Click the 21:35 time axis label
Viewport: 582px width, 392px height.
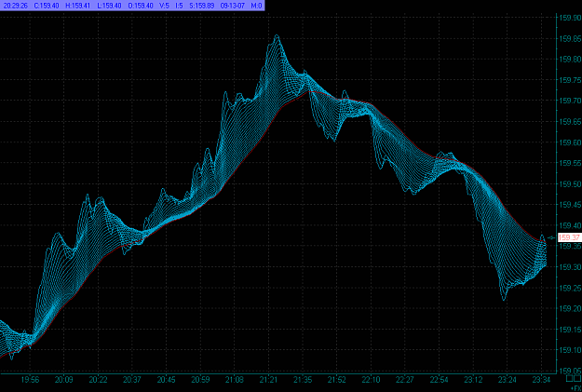(303, 380)
